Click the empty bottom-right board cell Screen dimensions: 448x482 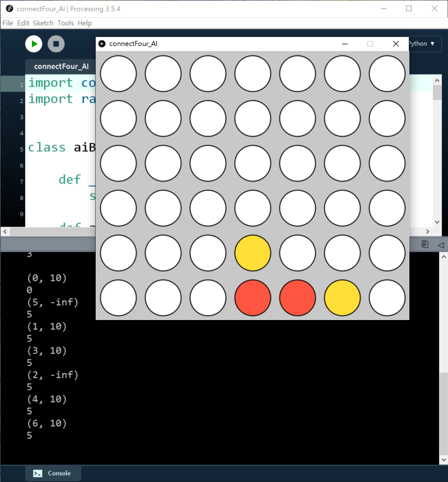pos(387,298)
